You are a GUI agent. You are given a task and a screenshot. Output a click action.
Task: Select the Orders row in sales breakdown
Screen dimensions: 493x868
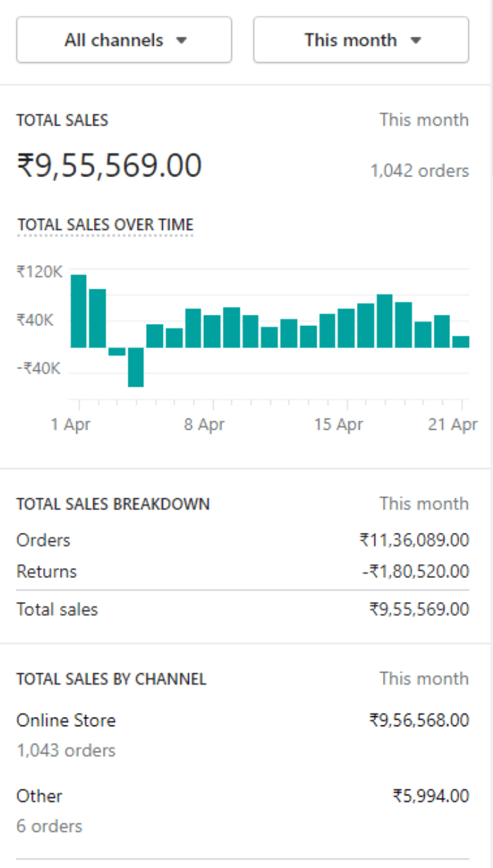(x=44, y=541)
